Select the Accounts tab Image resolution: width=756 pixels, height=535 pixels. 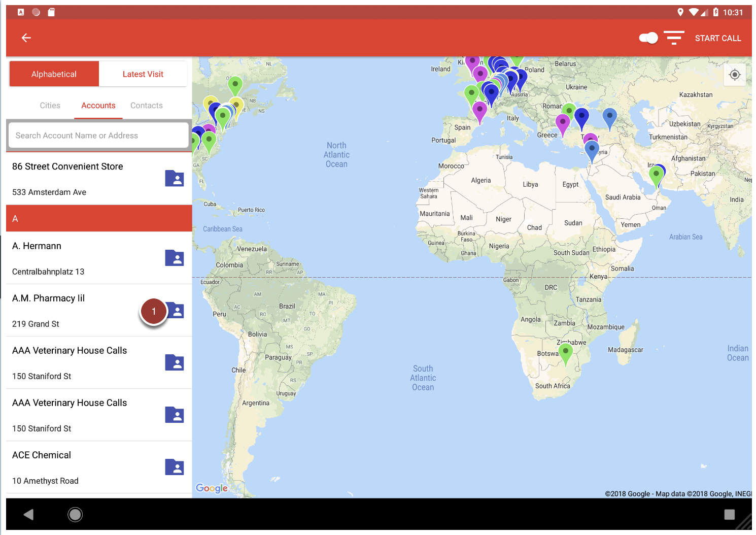(x=98, y=106)
